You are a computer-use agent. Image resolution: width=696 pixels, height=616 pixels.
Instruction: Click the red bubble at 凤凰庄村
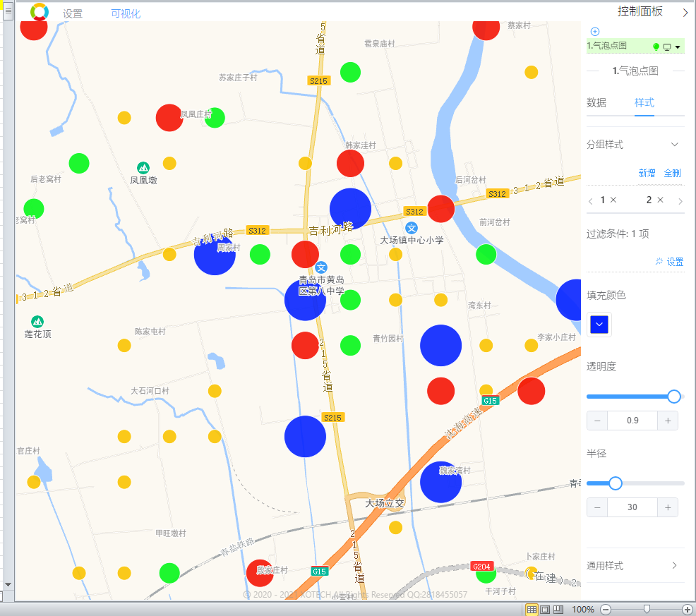[x=169, y=118]
